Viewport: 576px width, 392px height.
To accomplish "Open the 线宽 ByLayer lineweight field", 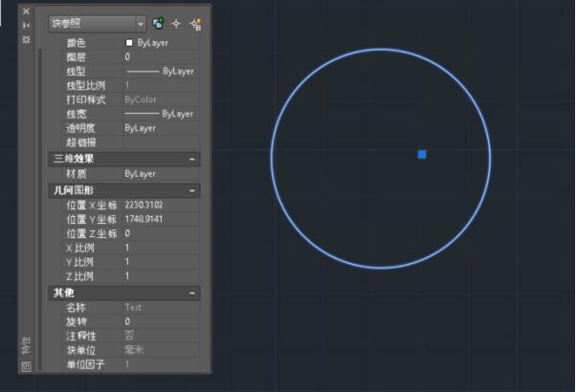I will click(x=162, y=114).
